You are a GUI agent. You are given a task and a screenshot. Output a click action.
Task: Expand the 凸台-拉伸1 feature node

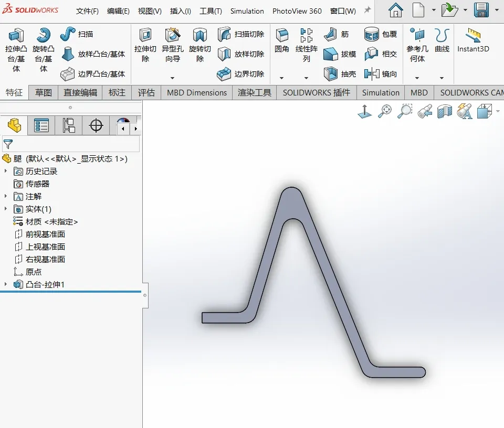(x=6, y=284)
